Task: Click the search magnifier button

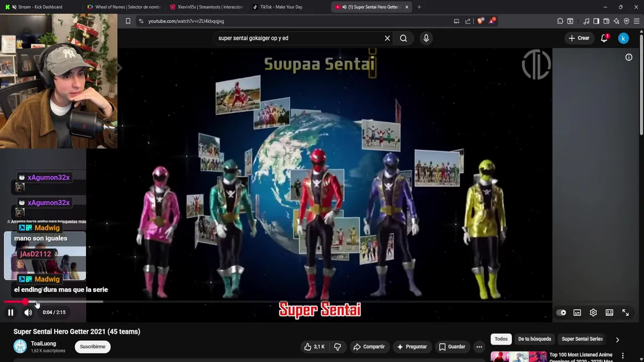Action: [404, 38]
